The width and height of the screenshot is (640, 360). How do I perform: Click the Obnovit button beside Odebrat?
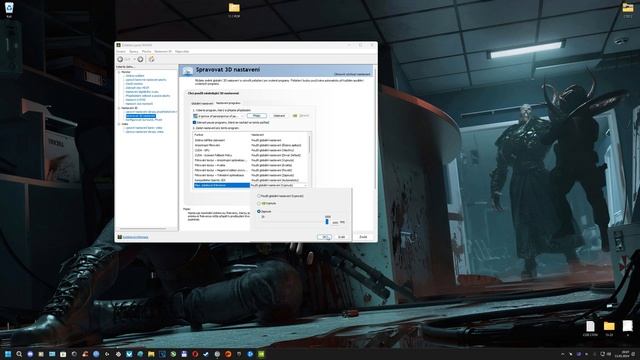(301, 116)
